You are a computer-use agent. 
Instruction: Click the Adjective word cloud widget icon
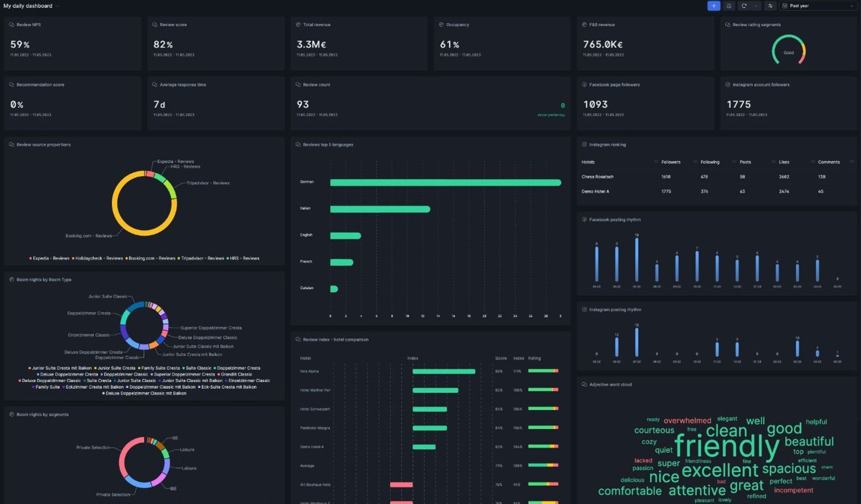click(x=584, y=385)
